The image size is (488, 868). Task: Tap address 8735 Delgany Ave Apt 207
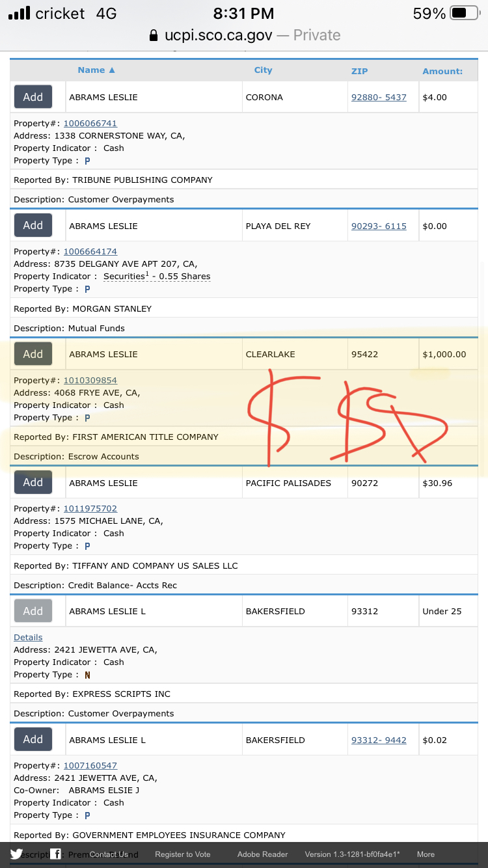click(x=105, y=264)
